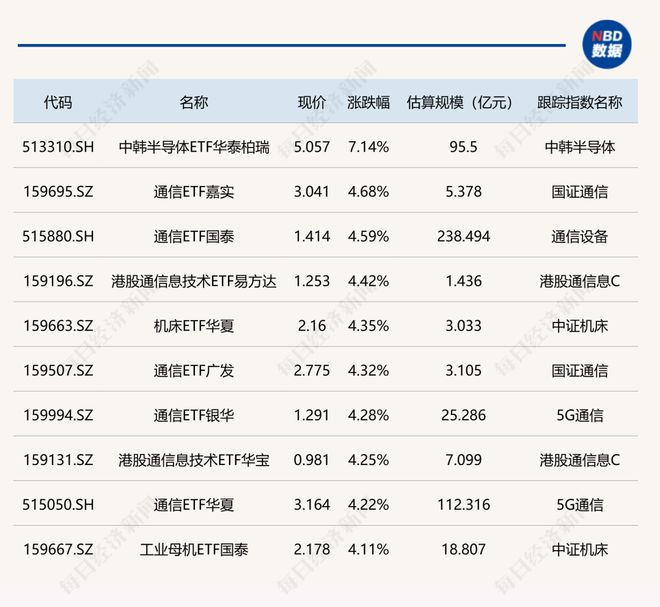Click 工业母机ETF国泰 name cell
The width and height of the screenshot is (660, 607).
click(x=194, y=550)
